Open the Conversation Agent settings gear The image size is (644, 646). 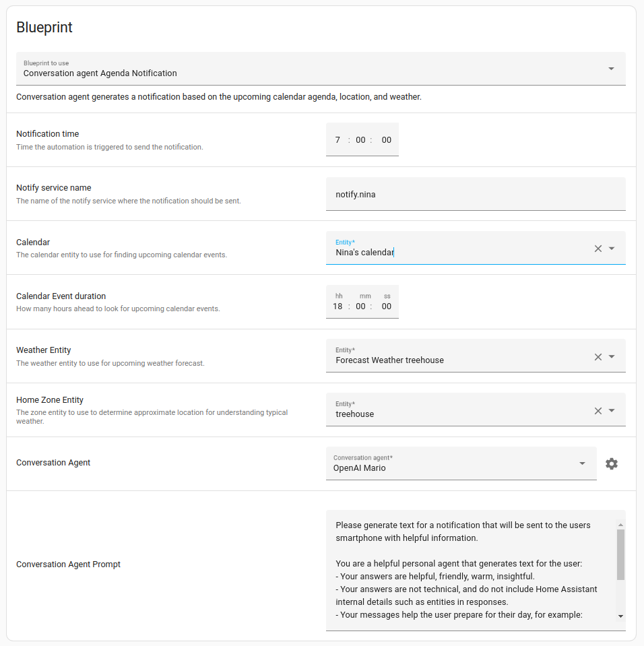click(611, 463)
